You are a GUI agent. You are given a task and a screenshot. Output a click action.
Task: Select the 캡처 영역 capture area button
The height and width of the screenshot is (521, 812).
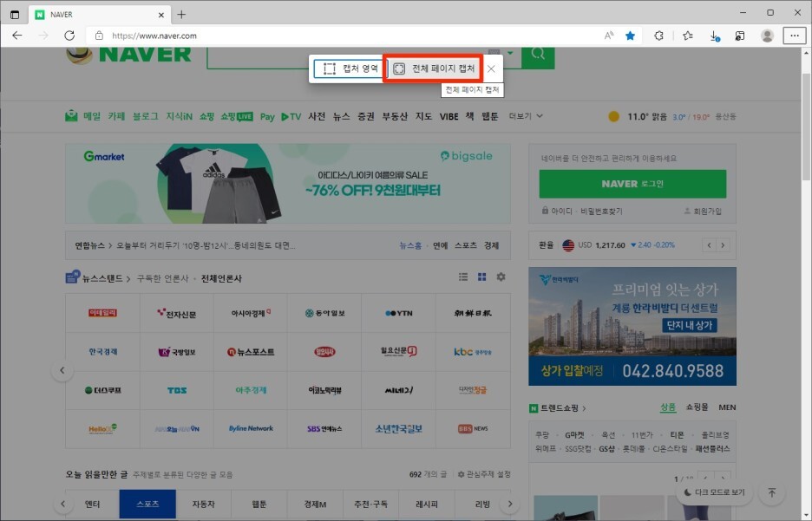pyautogui.click(x=350, y=68)
